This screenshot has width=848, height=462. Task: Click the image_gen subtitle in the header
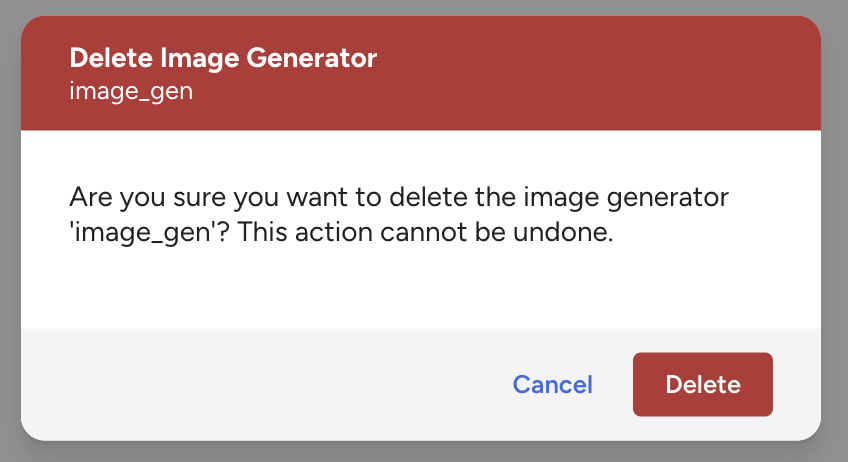tap(131, 92)
